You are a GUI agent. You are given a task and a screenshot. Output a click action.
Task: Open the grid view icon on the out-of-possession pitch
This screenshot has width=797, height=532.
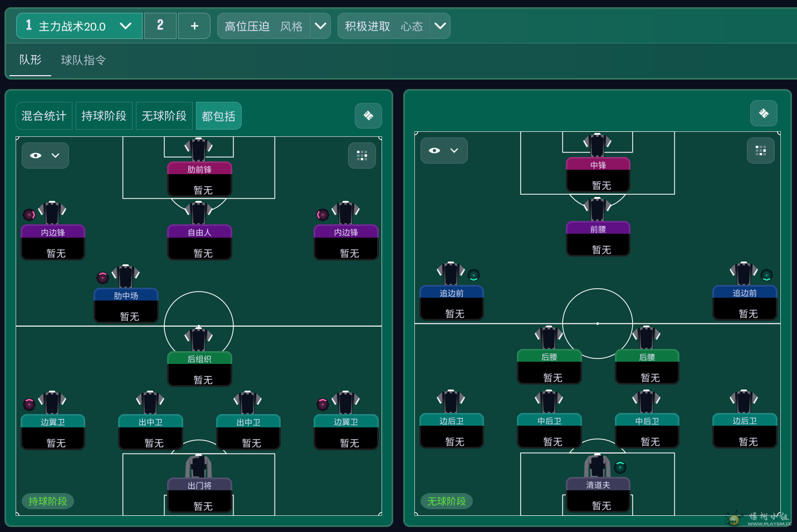click(x=761, y=150)
